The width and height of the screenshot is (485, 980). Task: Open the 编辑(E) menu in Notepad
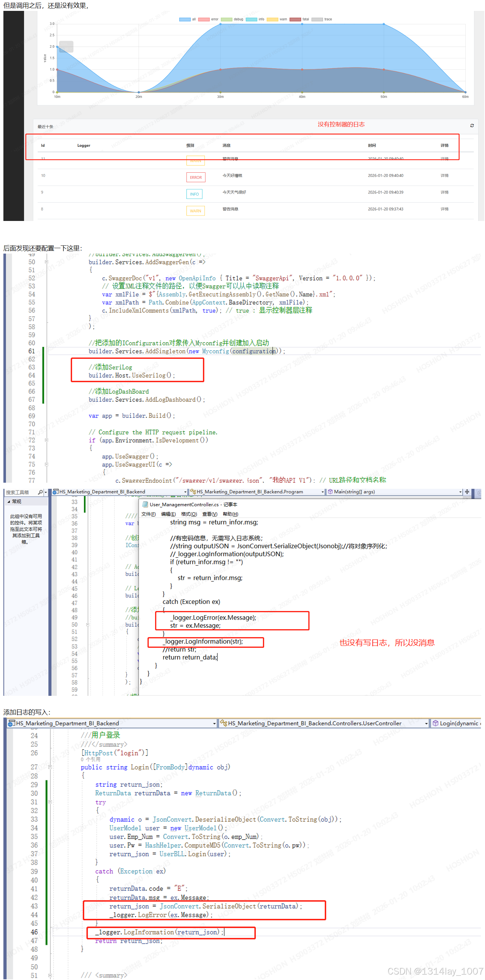(x=168, y=514)
